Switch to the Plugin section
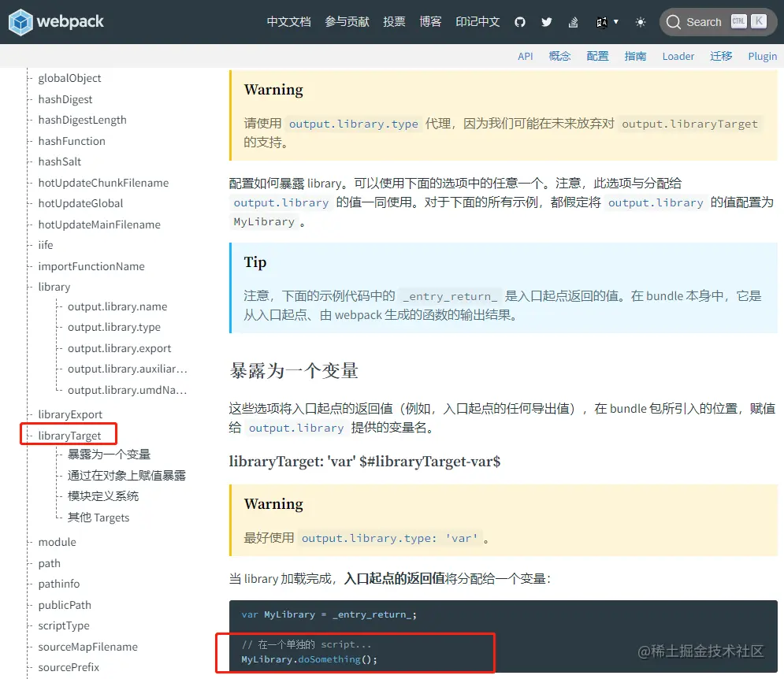784x679 pixels. pyautogui.click(x=763, y=56)
